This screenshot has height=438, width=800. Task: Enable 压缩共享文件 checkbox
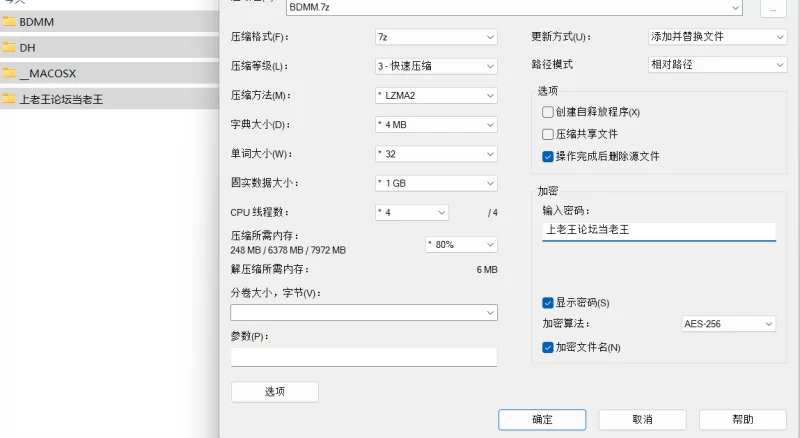547,134
